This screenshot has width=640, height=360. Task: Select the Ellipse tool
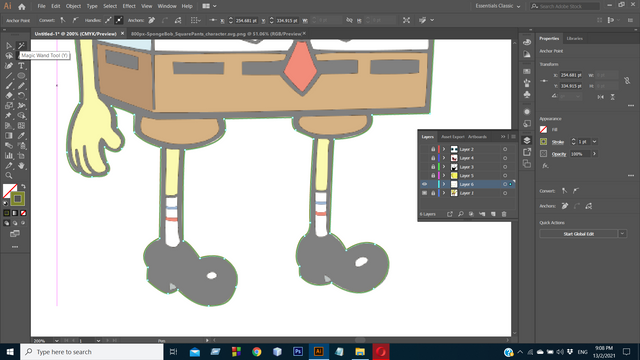(x=21, y=76)
